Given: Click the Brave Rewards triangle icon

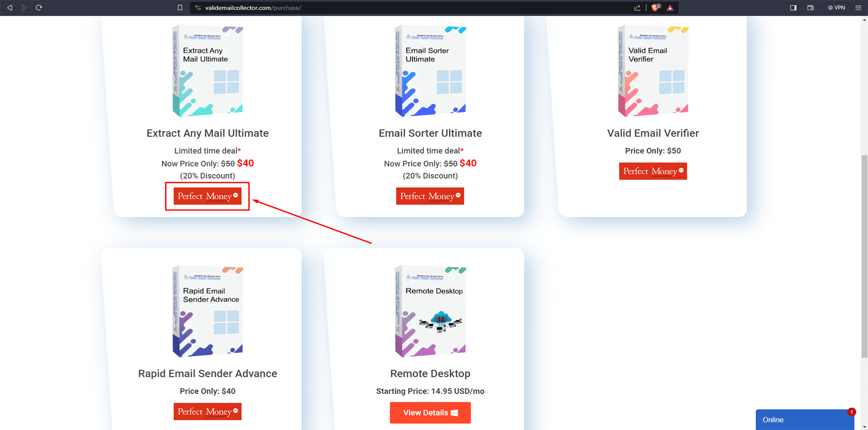Looking at the screenshot, I should [x=670, y=8].
